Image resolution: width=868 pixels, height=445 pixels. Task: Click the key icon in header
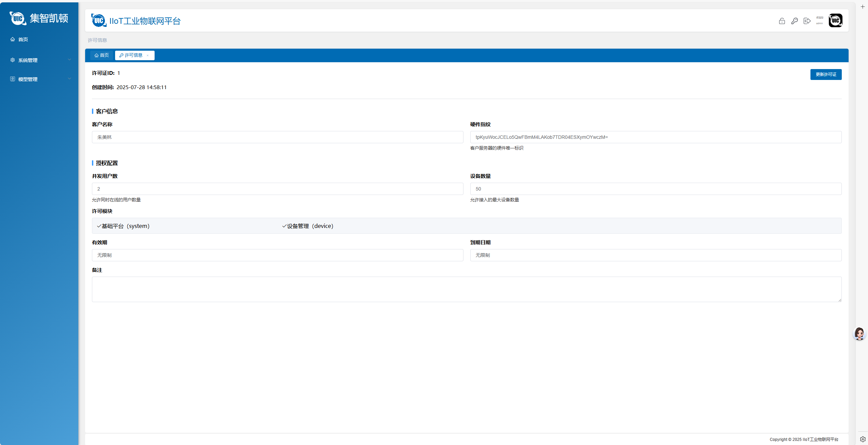[794, 21]
